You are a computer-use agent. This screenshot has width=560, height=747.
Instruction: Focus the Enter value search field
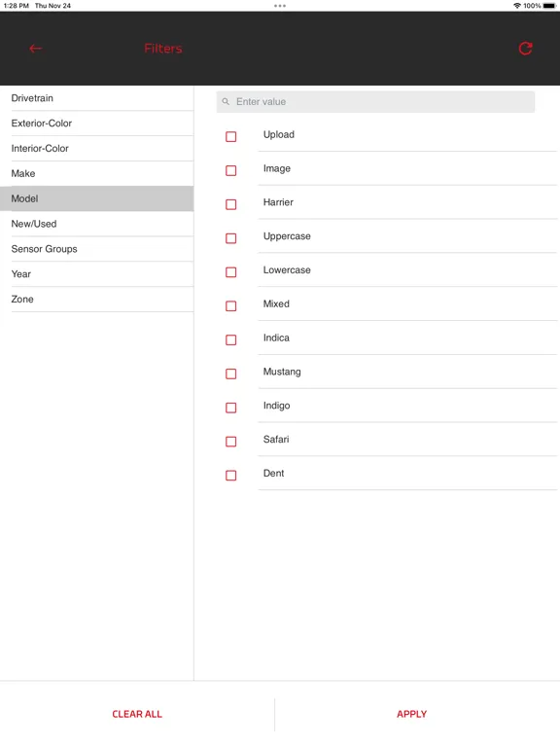375,101
